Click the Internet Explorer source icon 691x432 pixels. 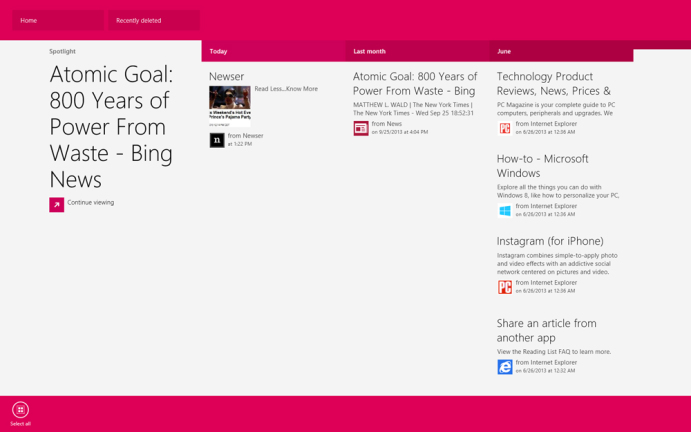point(505,367)
